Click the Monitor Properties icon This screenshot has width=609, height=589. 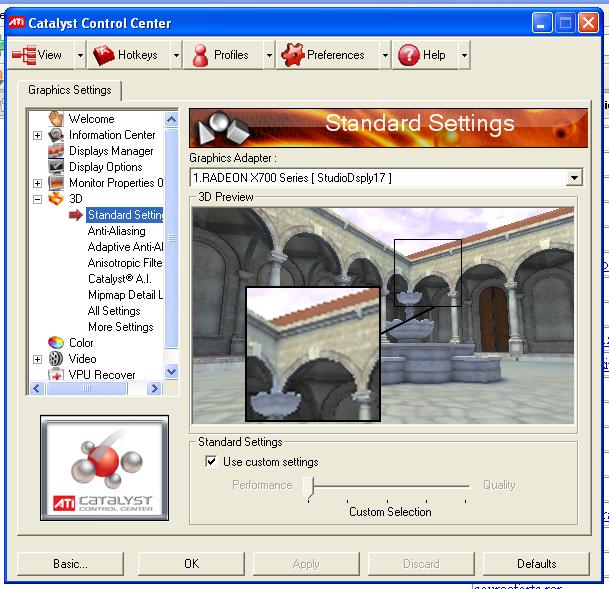point(56,182)
